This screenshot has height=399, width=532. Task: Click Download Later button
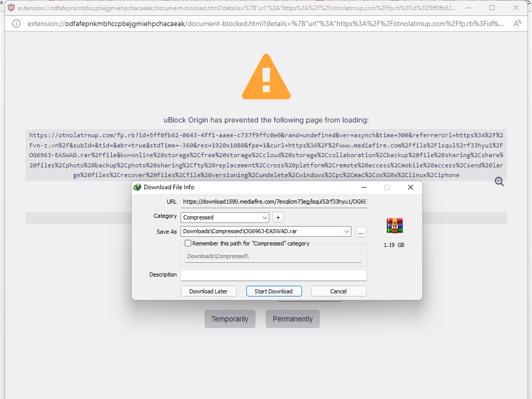pos(209,291)
